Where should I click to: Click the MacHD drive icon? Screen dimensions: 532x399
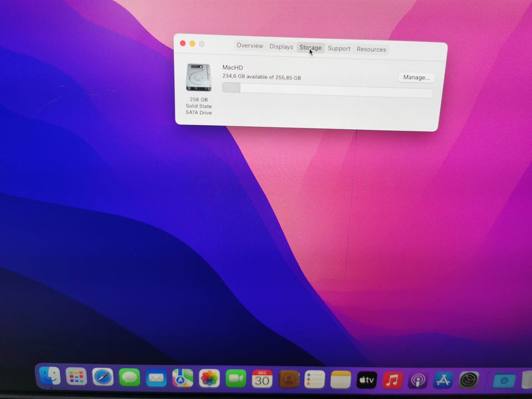click(198, 78)
